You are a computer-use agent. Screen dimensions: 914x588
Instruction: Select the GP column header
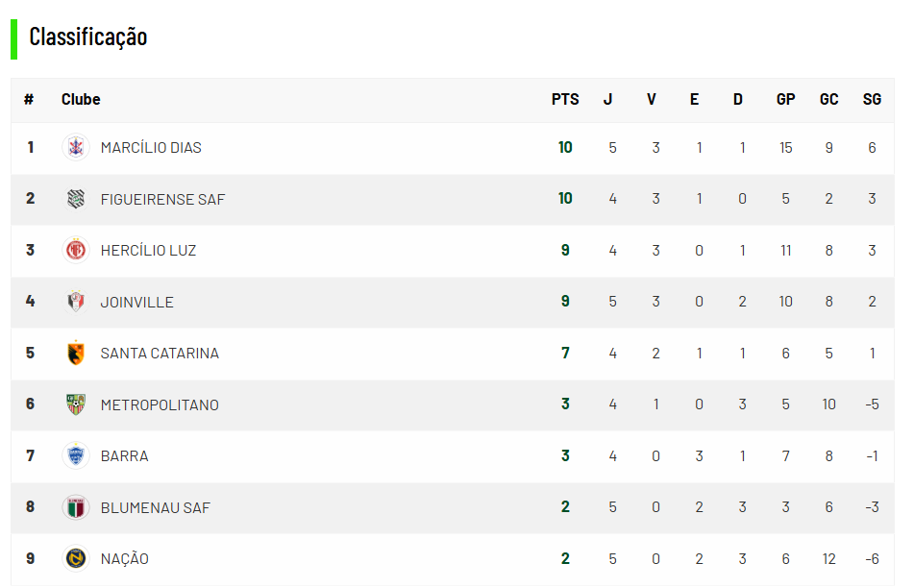(786, 100)
